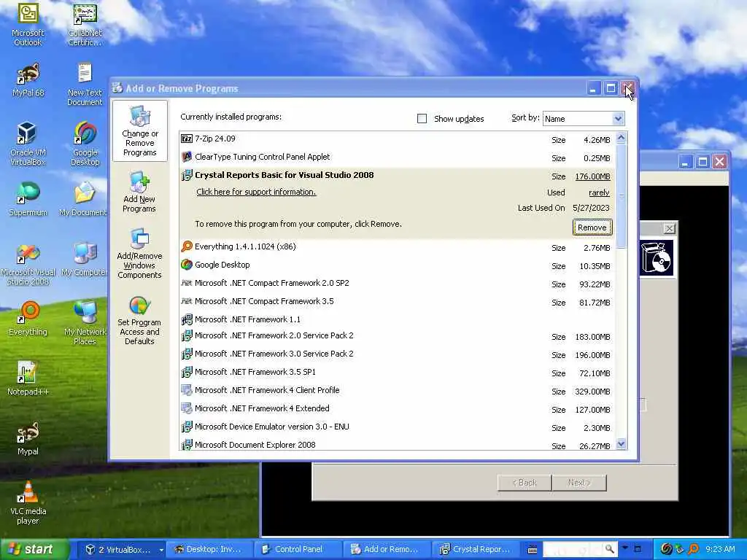Select the Microsoft Visual Studio 2008 desktop icon
747x560 pixels.
28,265
